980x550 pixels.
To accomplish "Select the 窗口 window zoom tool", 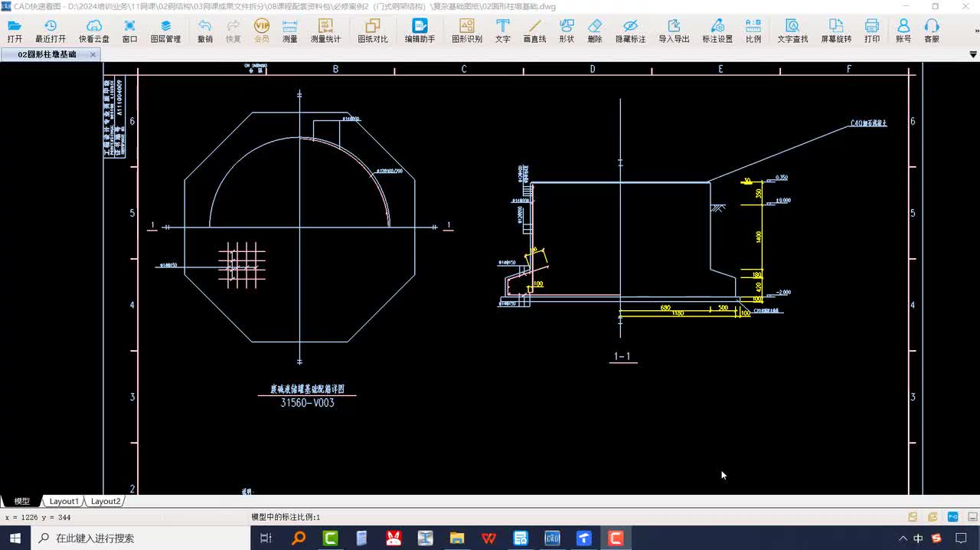I will coord(129,31).
